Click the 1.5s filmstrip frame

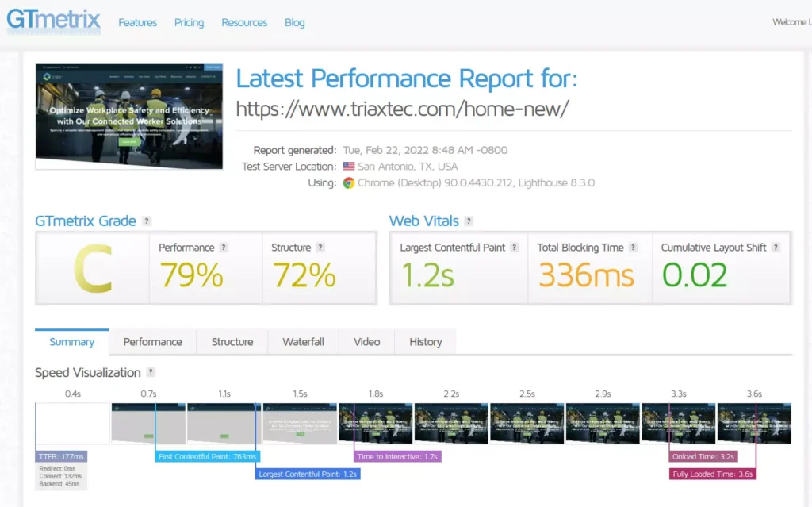pyautogui.click(x=300, y=424)
